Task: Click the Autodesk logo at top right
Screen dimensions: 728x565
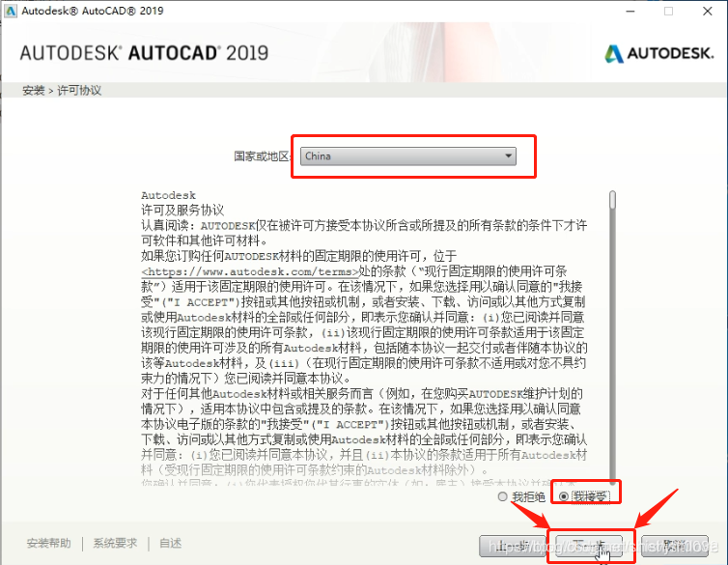Action: (x=658, y=53)
